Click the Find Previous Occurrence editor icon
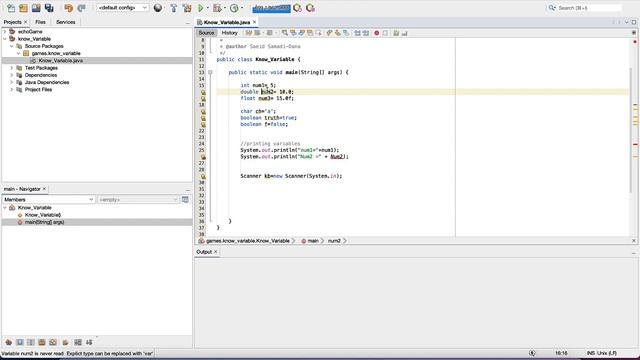Screen dimensions: 640x360 [293, 33]
